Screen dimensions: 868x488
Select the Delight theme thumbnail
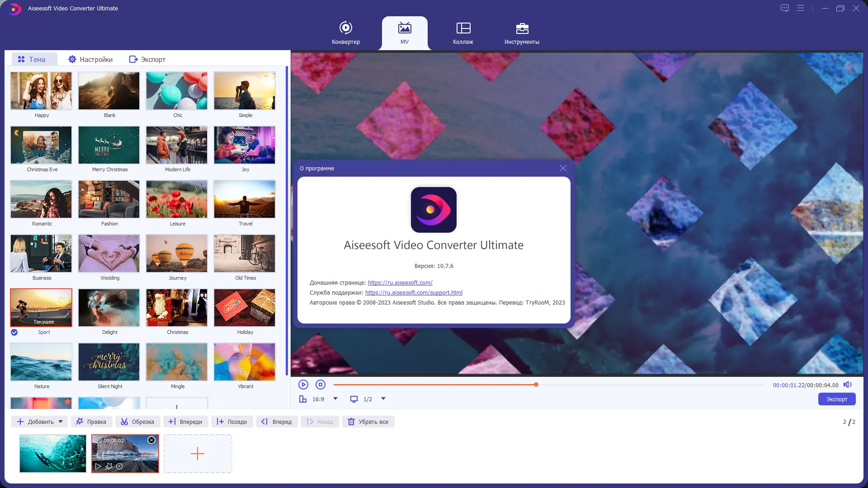pyautogui.click(x=109, y=307)
